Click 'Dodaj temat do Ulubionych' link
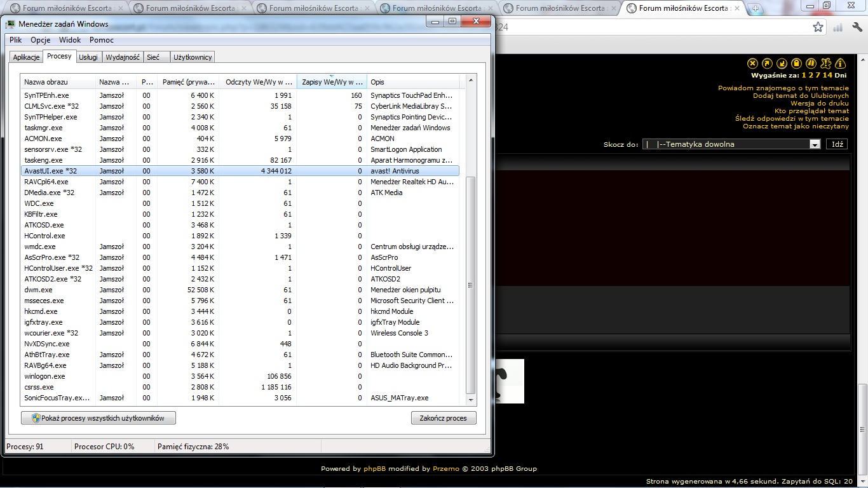Image resolution: width=868 pixels, height=488 pixels. 801,96
